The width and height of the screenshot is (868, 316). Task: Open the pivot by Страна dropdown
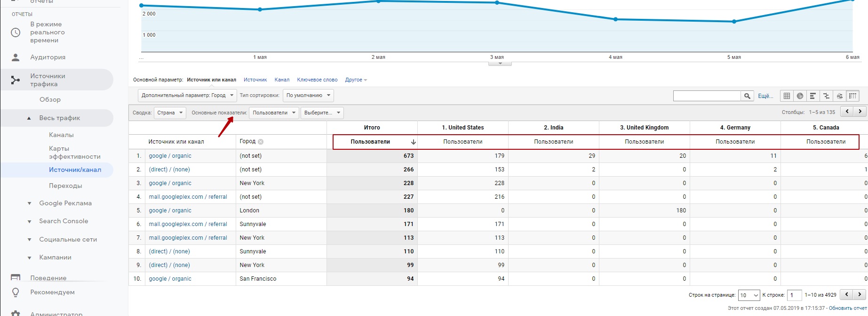[x=170, y=113]
